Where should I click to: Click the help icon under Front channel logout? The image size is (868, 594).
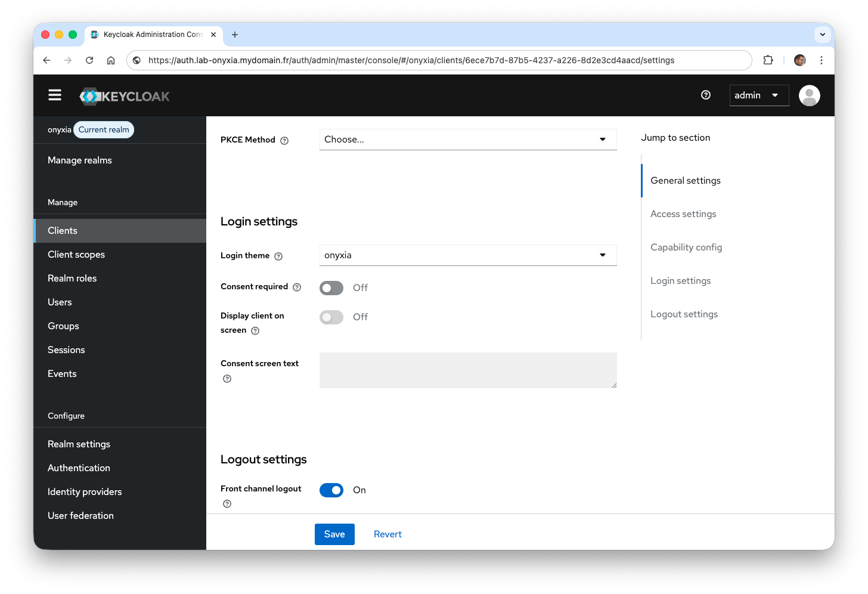pyautogui.click(x=227, y=503)
